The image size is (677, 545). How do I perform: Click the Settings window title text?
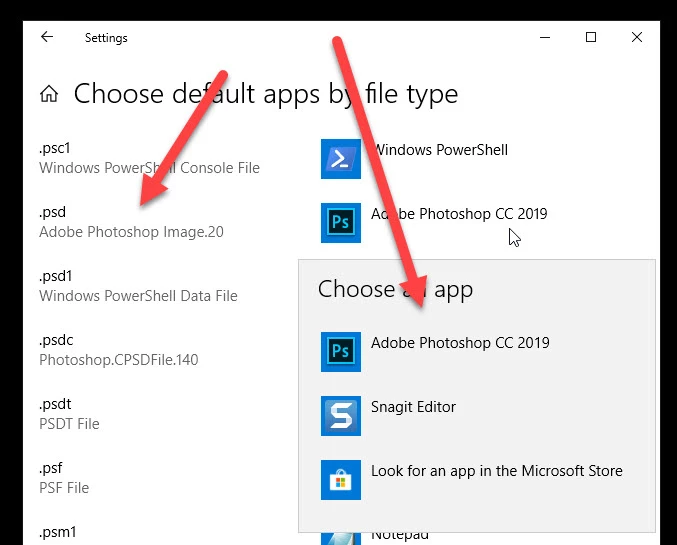point(106,38)
